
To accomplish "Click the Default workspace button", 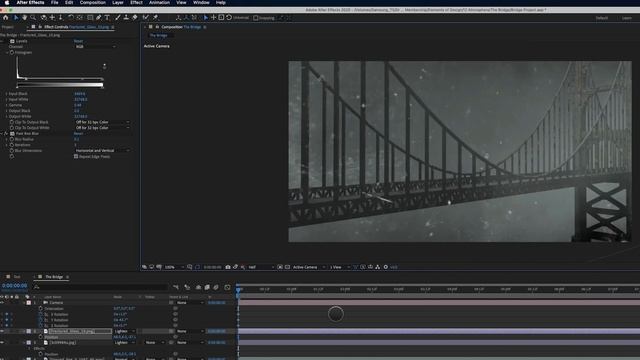I will pos(601,18).
